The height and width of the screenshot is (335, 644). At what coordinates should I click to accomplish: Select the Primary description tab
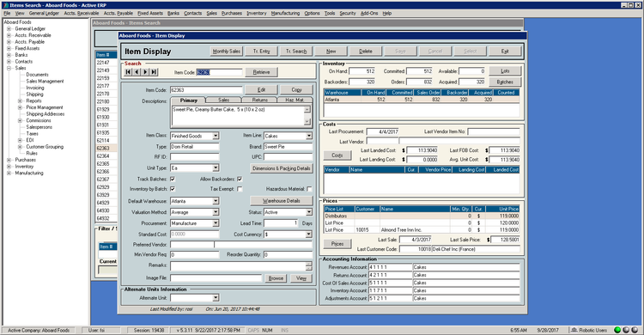click(x=189, y=100)
